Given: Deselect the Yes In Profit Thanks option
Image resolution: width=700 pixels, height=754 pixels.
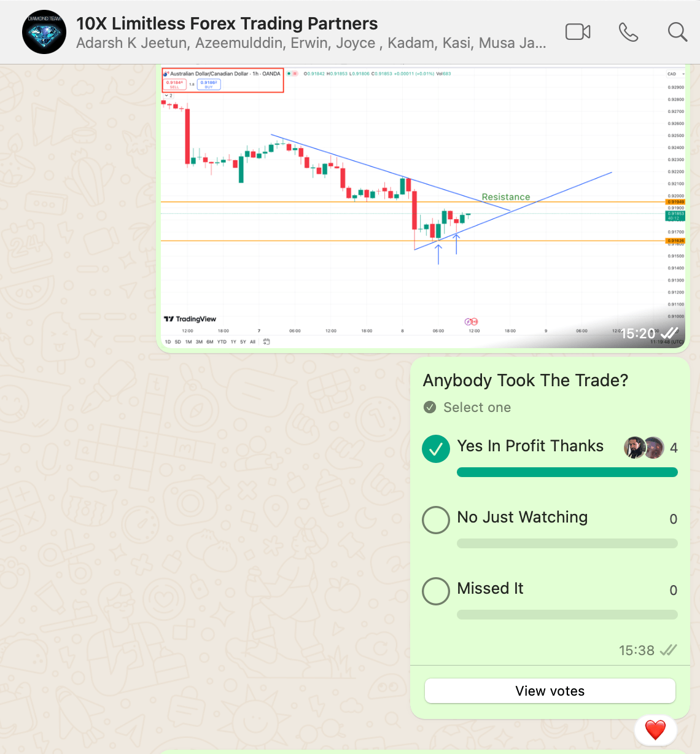Looking at the screenshot, I should coord(436,449).
